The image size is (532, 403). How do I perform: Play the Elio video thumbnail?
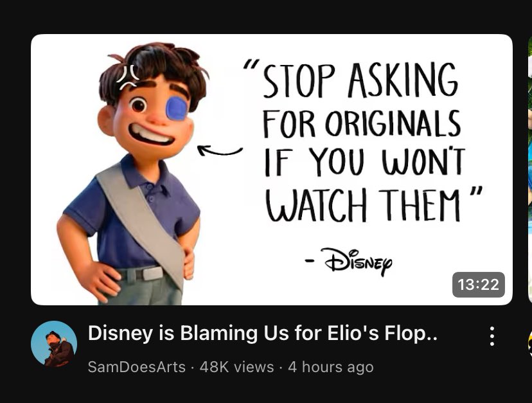271,170
